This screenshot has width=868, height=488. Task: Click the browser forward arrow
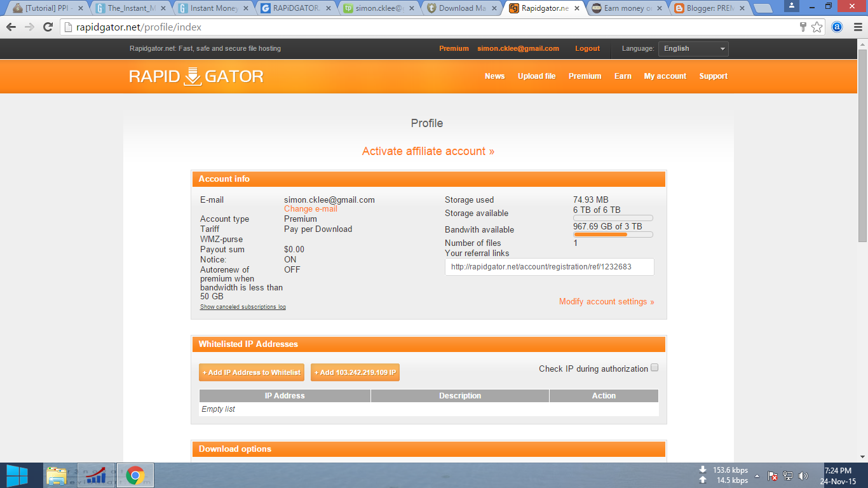pyautogui.click(x=29, y=27)
